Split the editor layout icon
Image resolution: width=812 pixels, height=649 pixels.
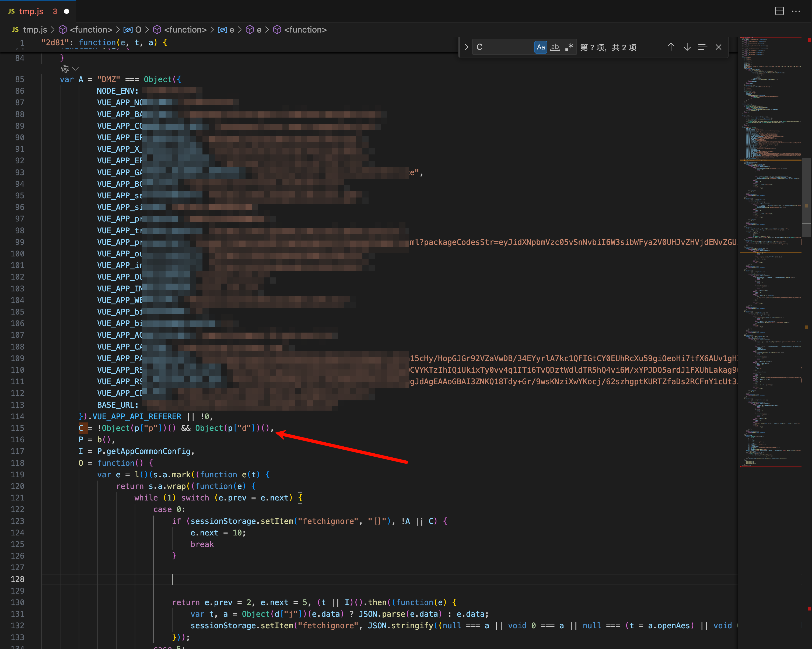tap(779, 11)
